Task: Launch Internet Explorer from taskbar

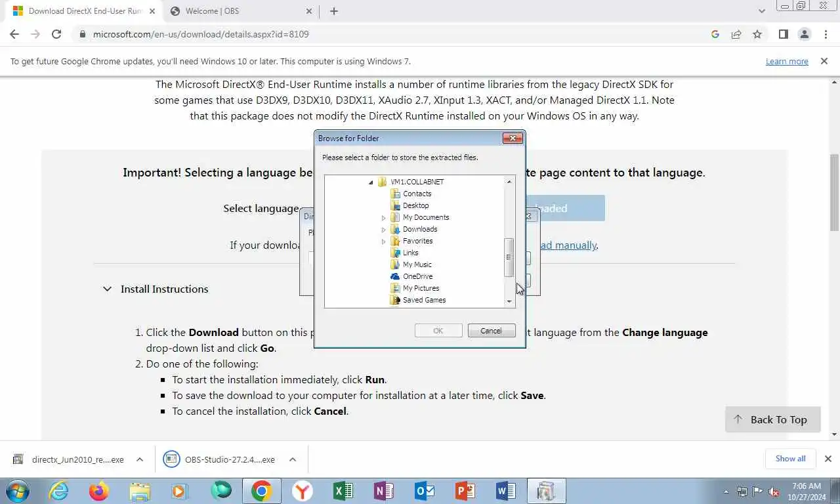Action: (59, 491)
